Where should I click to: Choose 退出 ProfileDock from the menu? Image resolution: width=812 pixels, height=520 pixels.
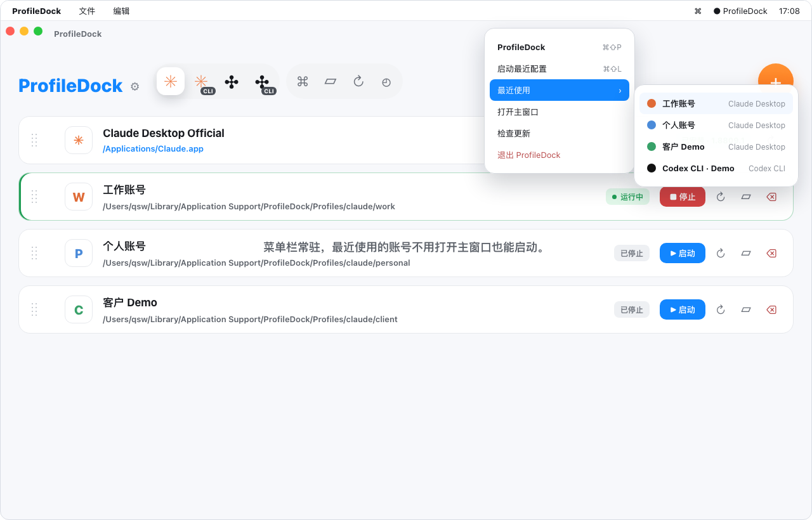click(560, 155)
